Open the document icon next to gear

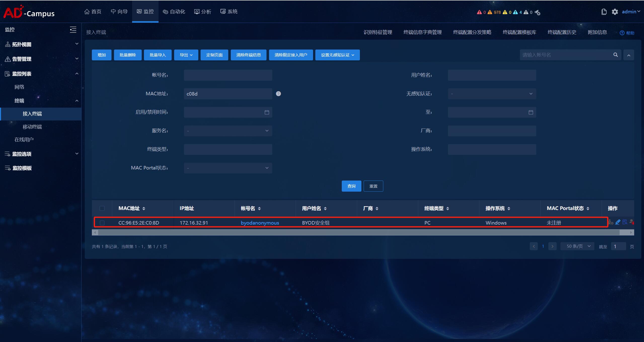604,12
